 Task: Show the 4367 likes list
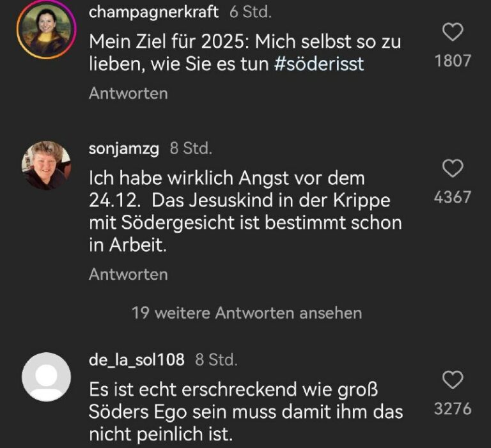(453, 197)
